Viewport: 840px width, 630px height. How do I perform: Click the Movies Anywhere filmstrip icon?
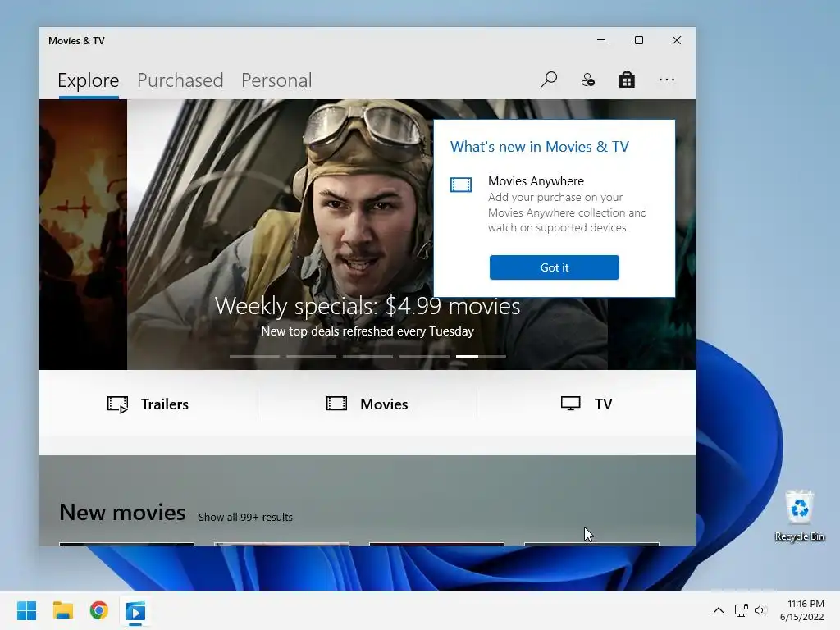pyautogui.click(x=461, y=185)
